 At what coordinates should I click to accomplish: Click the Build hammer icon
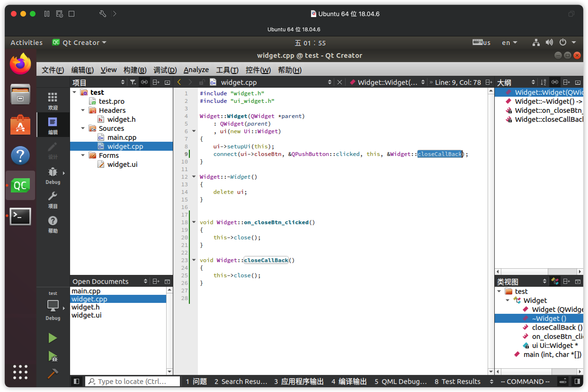point(53,374)
